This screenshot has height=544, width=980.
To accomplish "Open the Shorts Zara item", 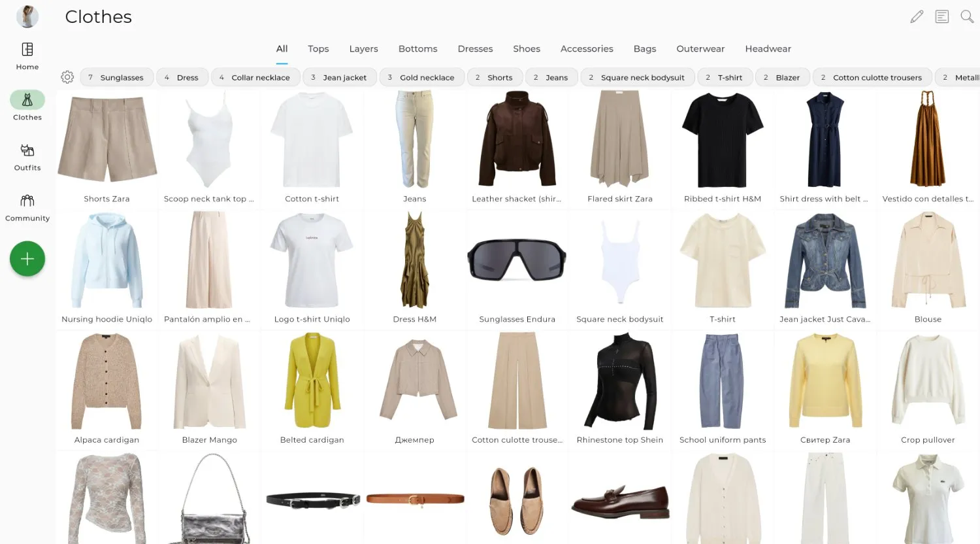I will pyautogui.click(x=107, y=148).
